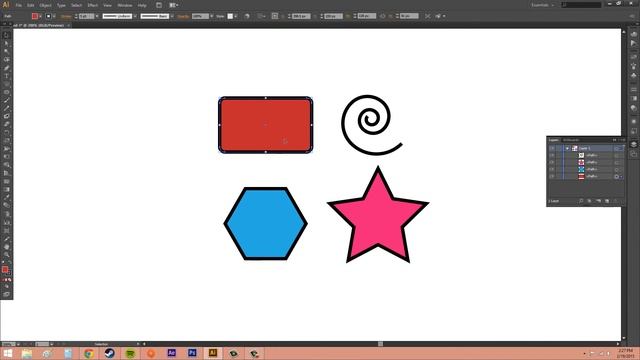The width and height of the screenshot is (640, 360).
Task: Open Photoshop from the taskbar
Action: point(192,353)
